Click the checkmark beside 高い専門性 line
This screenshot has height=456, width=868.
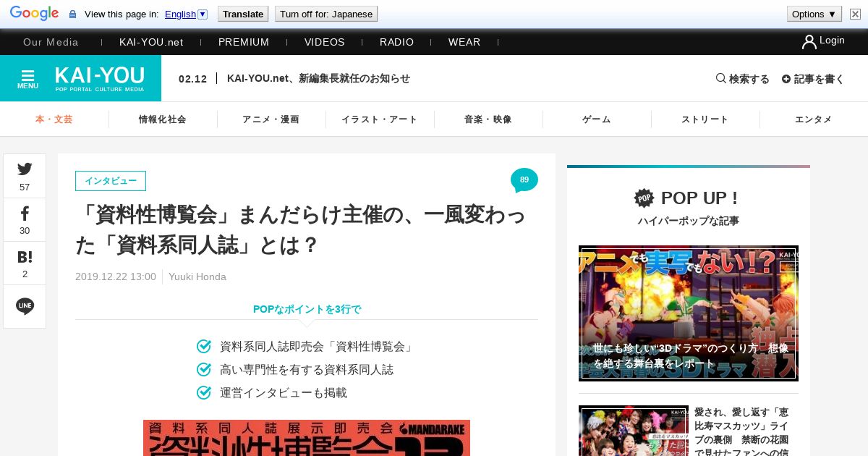pyautogui.click(x=204, y=370)
